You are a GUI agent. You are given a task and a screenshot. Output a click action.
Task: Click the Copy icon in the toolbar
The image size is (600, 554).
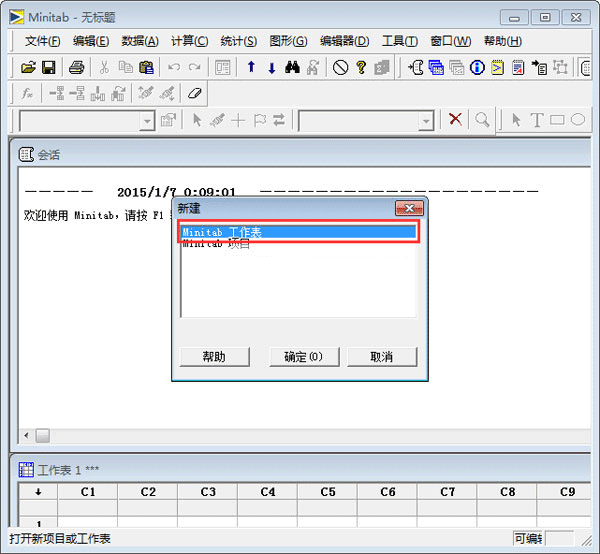[x=125, y=68]
